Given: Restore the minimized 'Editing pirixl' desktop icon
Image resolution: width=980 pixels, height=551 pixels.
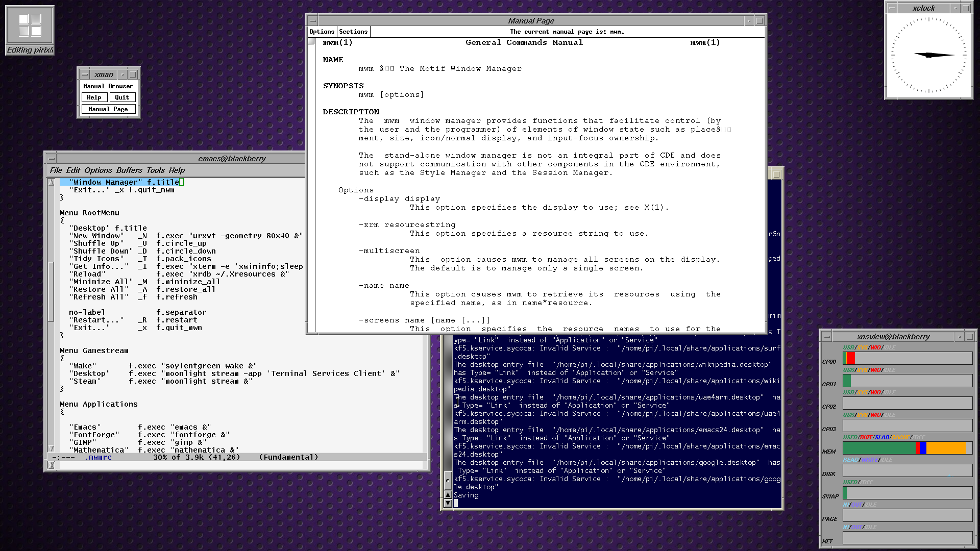Looking at the screenshot, I should [x=30, y=30].
